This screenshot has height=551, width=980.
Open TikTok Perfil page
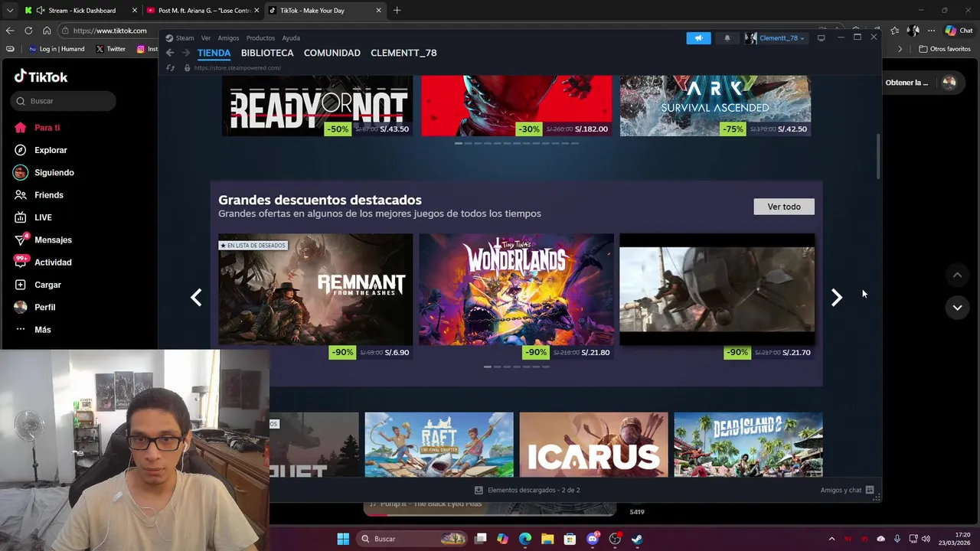(35, 307)
